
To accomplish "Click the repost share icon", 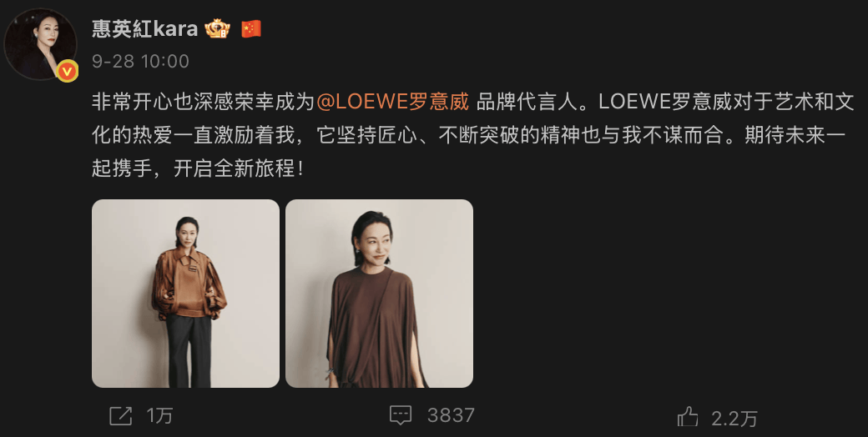I will tap(121, 415).
